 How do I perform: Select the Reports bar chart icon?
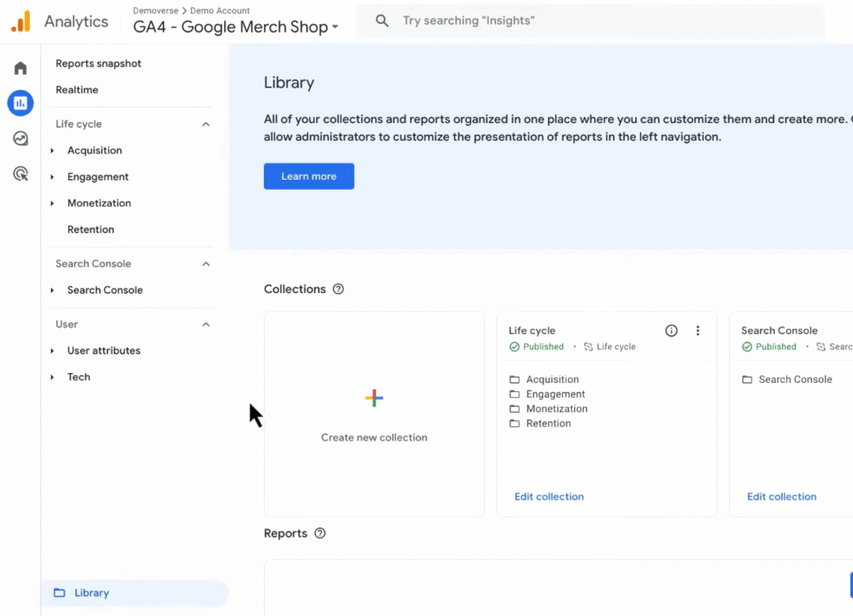pos(21,102)
